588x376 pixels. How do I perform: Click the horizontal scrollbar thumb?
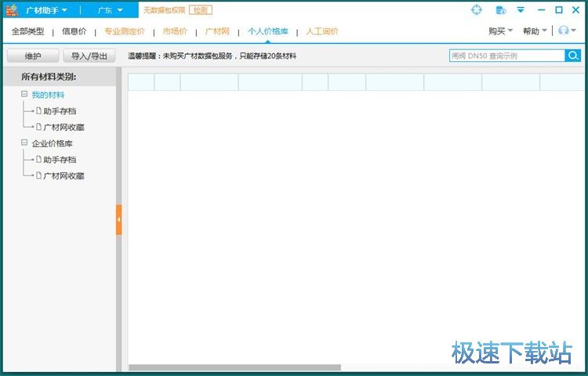pos(234,367)
